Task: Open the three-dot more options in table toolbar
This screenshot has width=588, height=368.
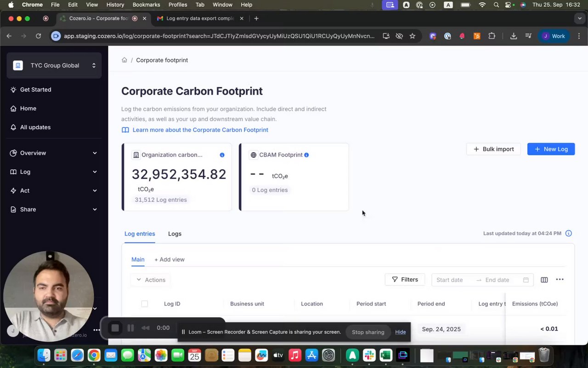Action: click(560, 280)
